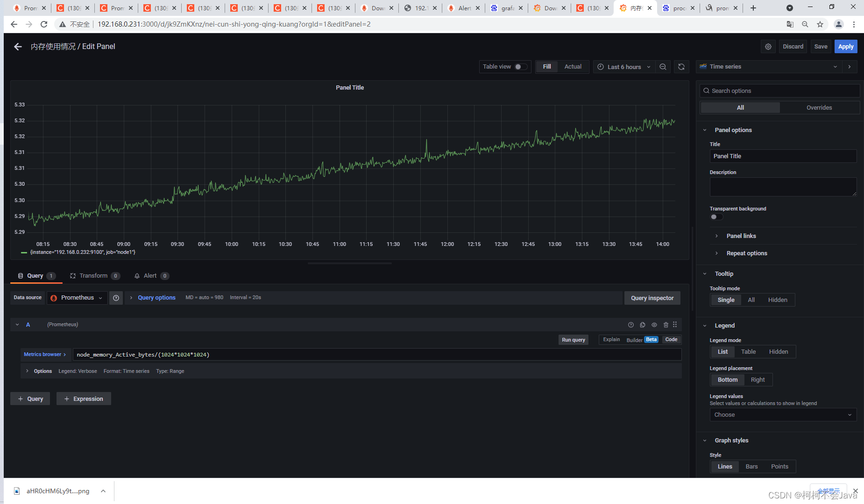
Task: Click Run query button
Action: [573, 340]
